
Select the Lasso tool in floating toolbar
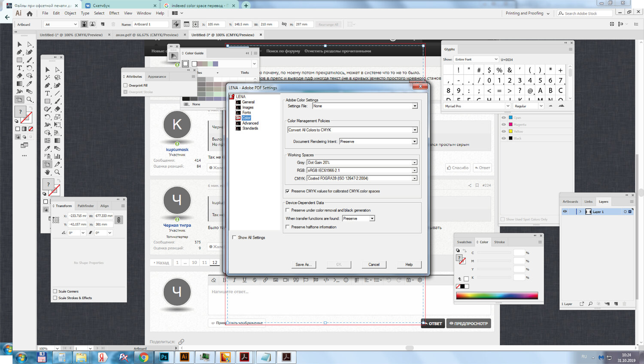(x=57, y=78)
